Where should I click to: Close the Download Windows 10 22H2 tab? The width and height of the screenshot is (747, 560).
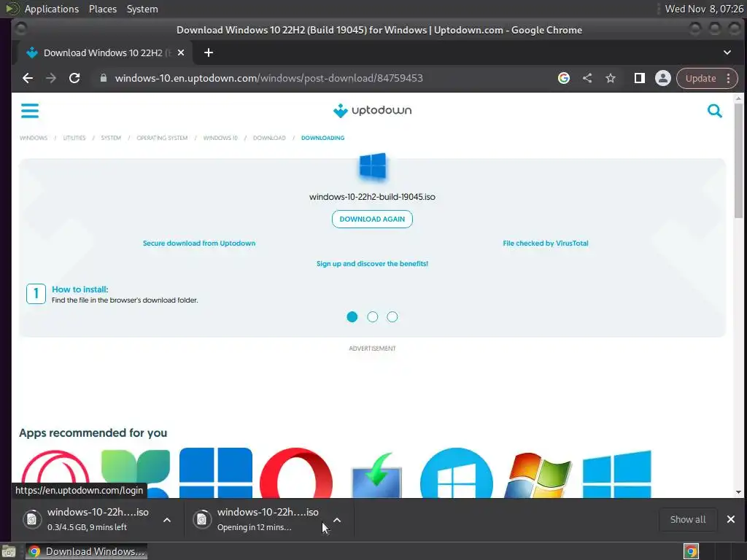pos(181,52)
